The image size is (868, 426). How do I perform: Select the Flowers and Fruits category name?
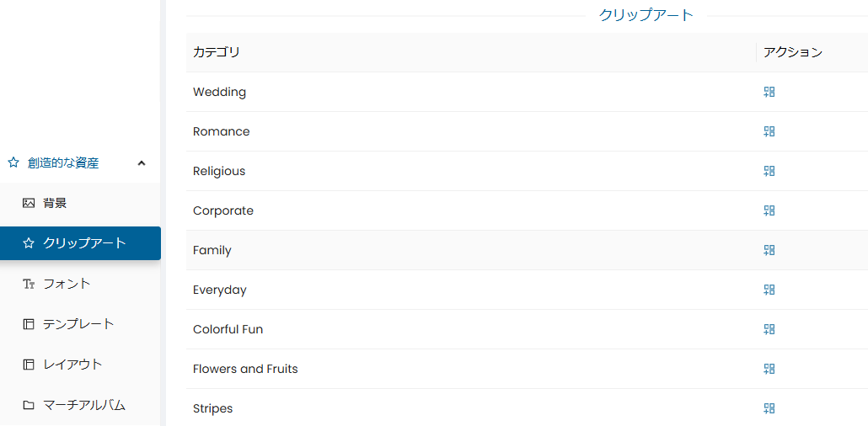tap(245, 369)
